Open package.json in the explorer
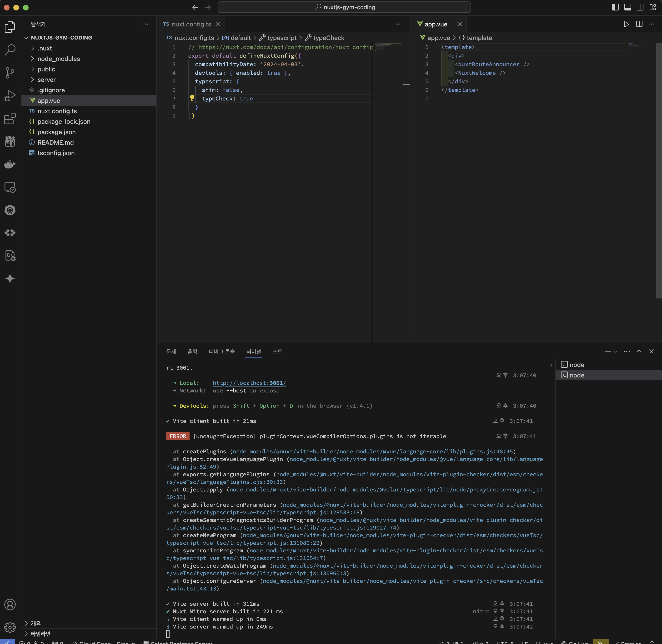Image resolution: width=662 pixels, height=644 pixels. click(89, 132)
